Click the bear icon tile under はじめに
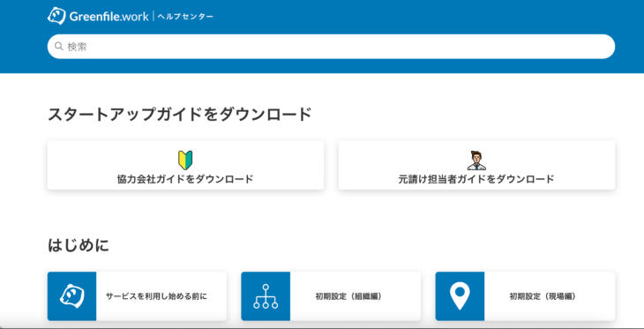This screenshot has width=644, height=329. pyautogui.click(x=71, y=296)
